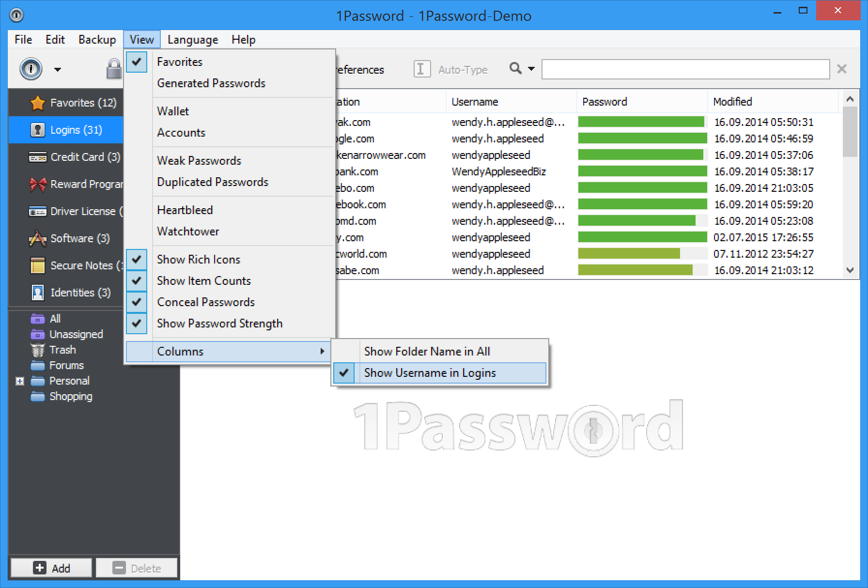
Task: Toggle Show Item Counts option
Action: pyautogui.click(x=230, y=281)
